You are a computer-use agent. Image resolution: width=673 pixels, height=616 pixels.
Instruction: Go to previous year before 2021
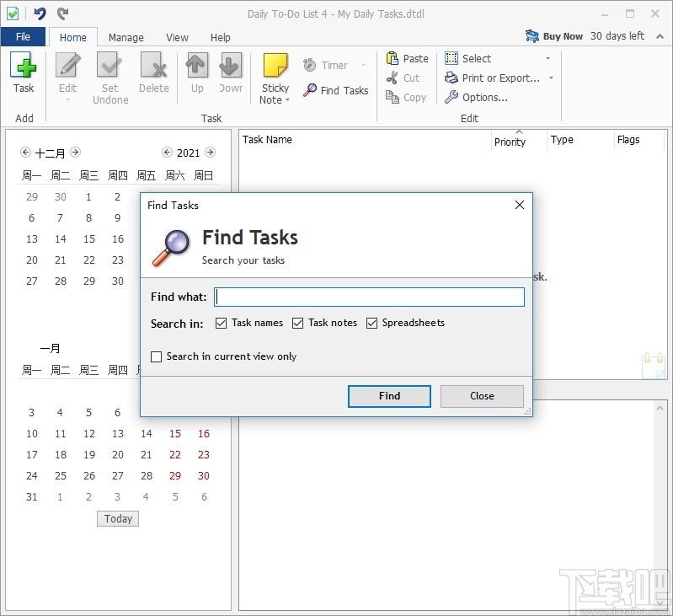[x=167, y=152]
